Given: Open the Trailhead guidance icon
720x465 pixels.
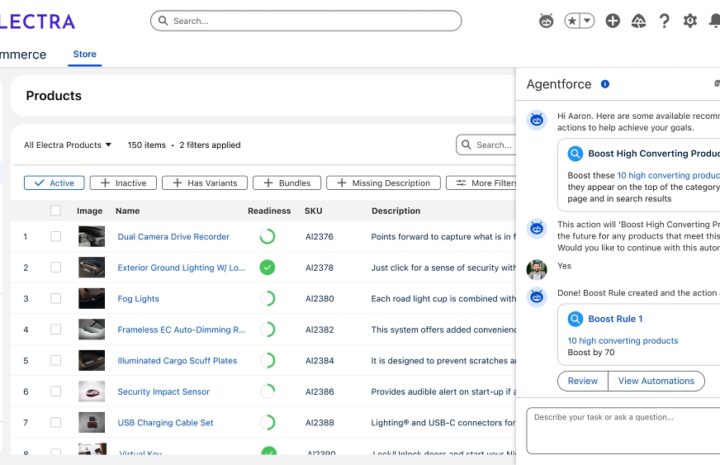Looking at the screenshot, I should pos(638,21).
